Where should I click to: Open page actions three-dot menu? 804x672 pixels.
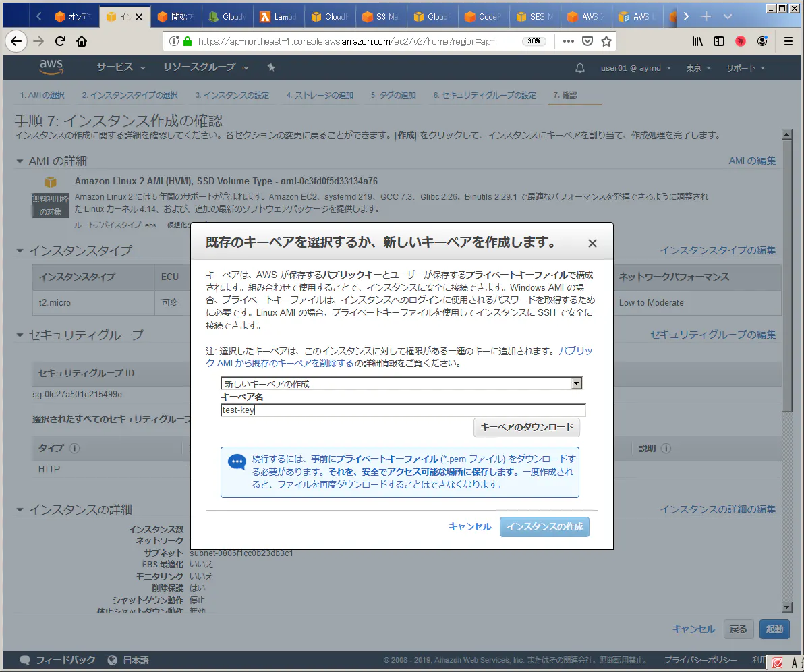click(568, 41)
